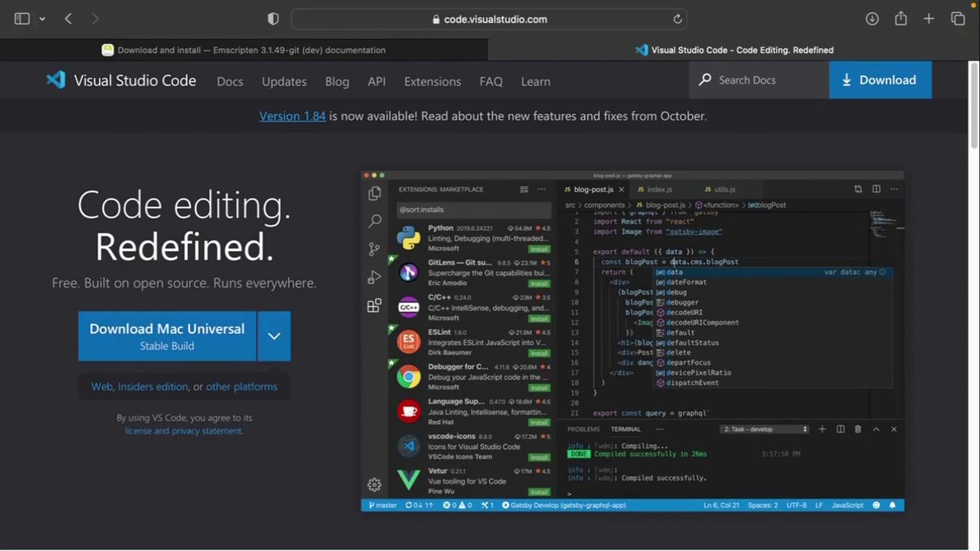Click the Download Mac Universal button
Viewport: 980px width, 551px height.
click(x=167, y=336)
